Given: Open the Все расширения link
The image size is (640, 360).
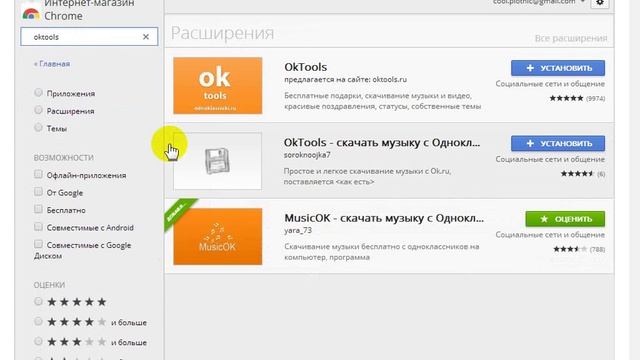Looking at the screenshot, I should 571,38.
